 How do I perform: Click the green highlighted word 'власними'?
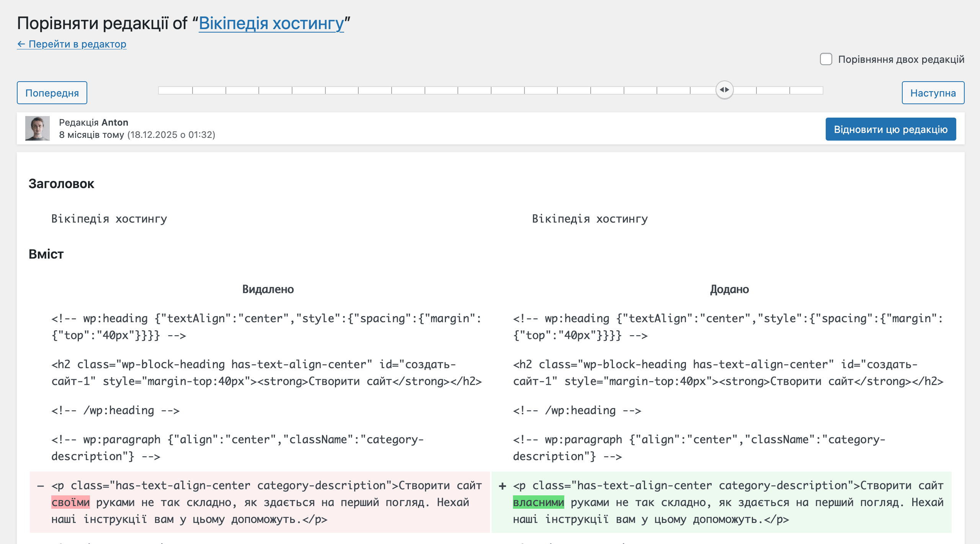(538, 502)
